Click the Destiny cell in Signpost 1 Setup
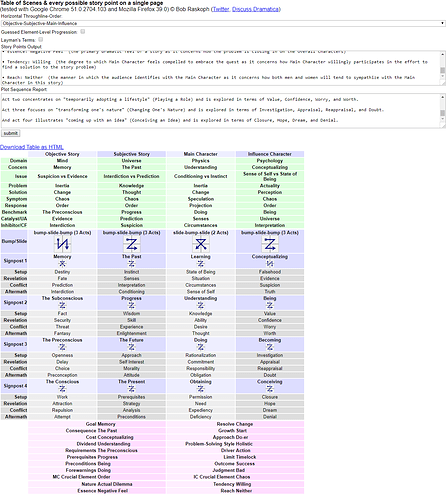 (x=62, y=272)
